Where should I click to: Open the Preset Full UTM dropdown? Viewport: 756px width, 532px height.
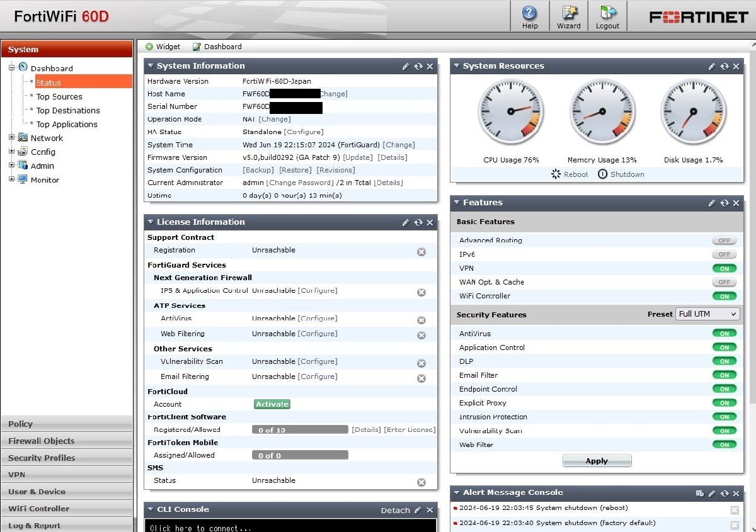point(707,314)
